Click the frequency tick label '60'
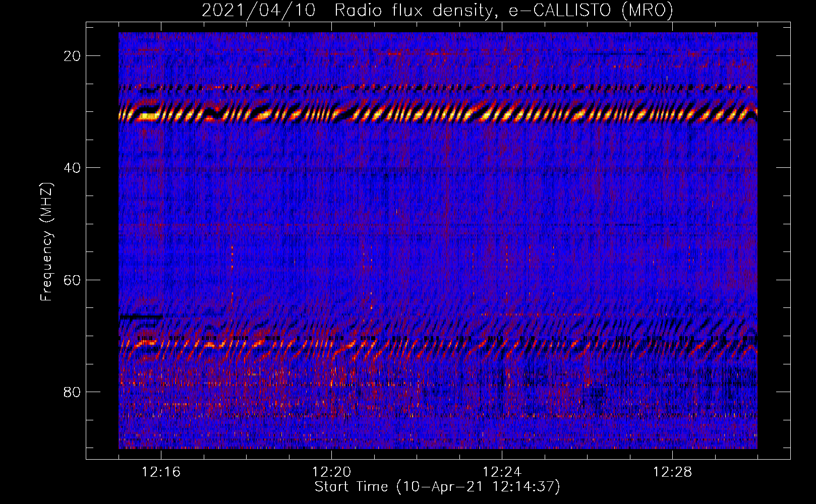 click(x=73, y=280)
